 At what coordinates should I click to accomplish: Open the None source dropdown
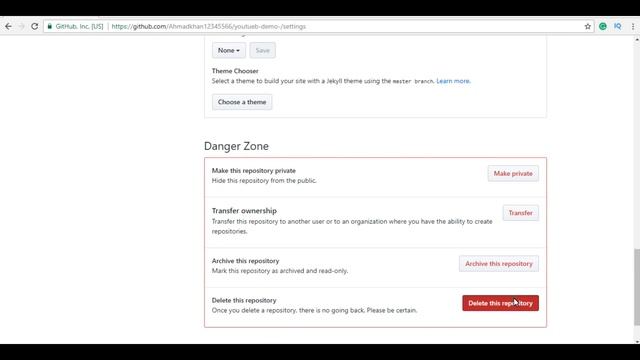tap(229, 50)
